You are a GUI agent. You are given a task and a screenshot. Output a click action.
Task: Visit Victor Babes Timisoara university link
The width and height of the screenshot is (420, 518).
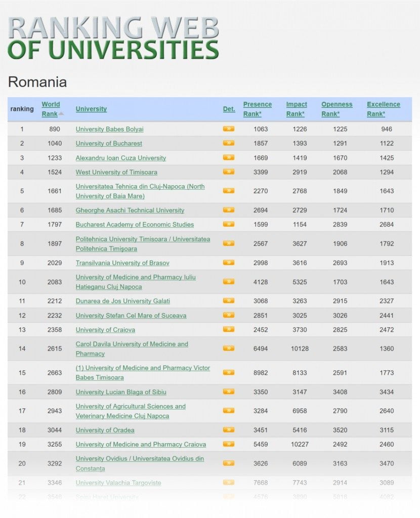143,373
